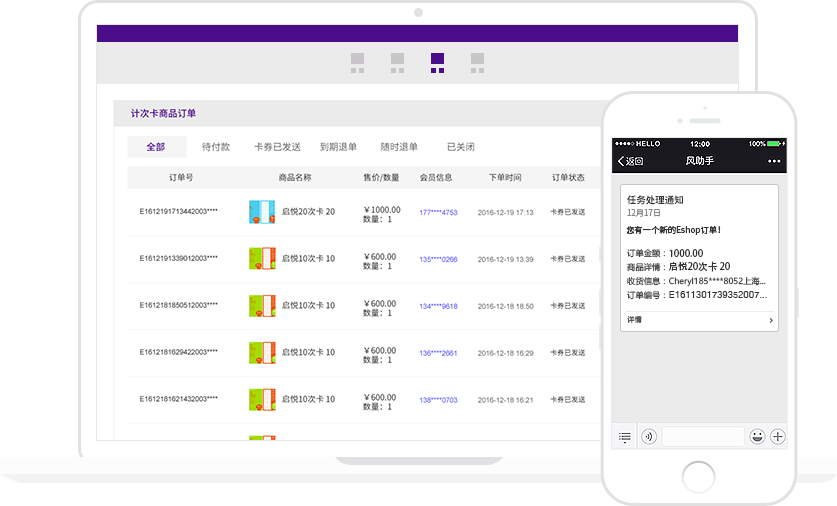Click member link 135****0266
This screenshot has height=506, width=837.
(438, 260)
